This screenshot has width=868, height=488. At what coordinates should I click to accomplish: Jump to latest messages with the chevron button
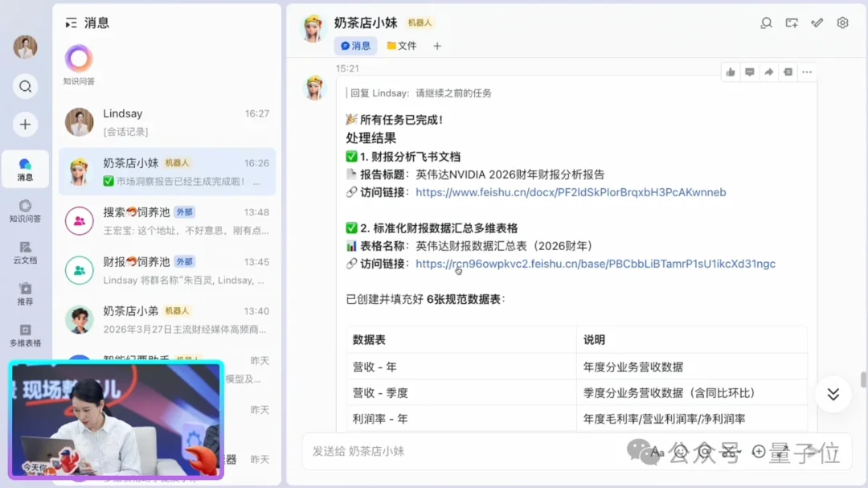click(833, 395)
